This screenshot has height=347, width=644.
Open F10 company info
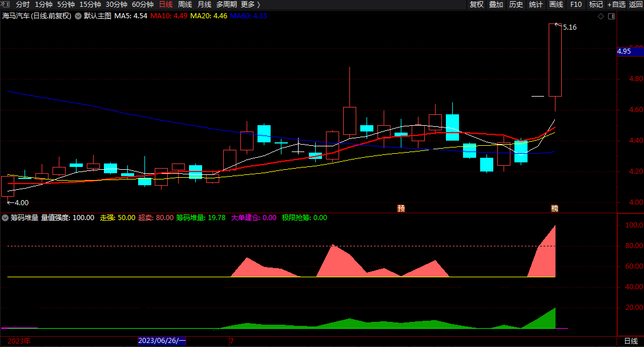[576, 5]
